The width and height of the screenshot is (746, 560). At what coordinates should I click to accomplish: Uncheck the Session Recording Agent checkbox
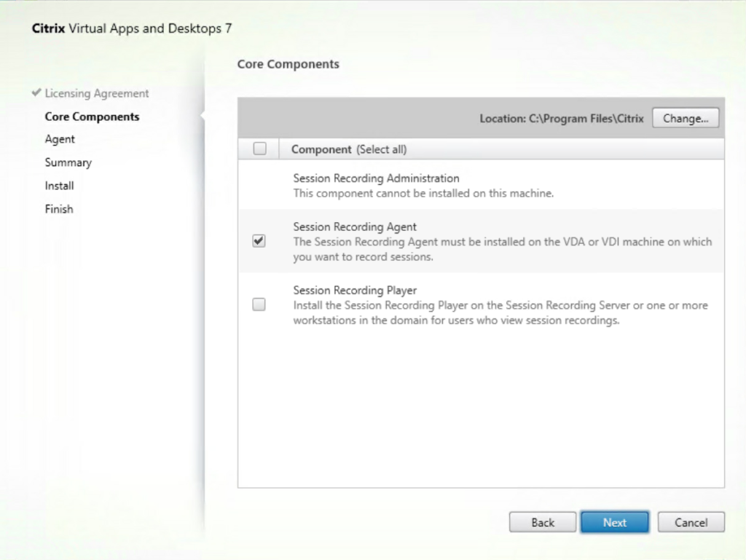pos(259,241)
